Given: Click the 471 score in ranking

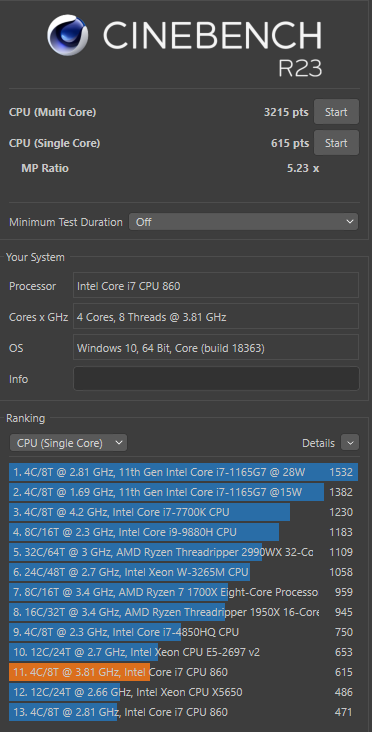Looking at the screenshot, I should point(344,712).
